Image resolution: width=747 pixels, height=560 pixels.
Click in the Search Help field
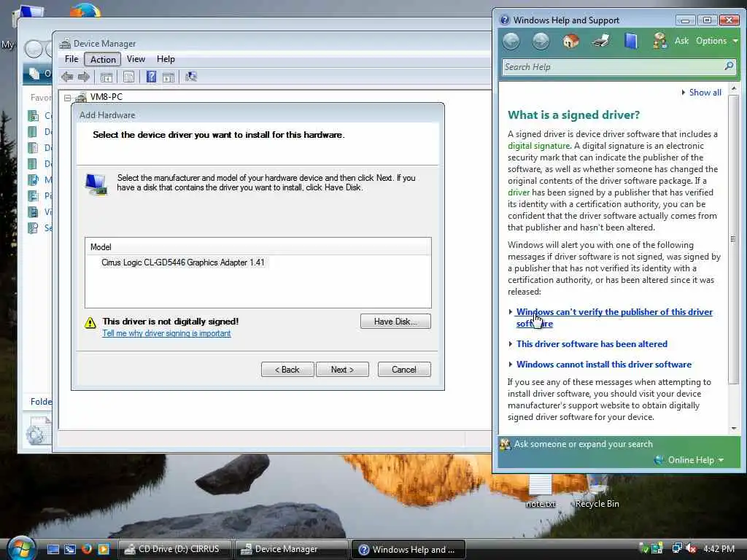point(613,66)
